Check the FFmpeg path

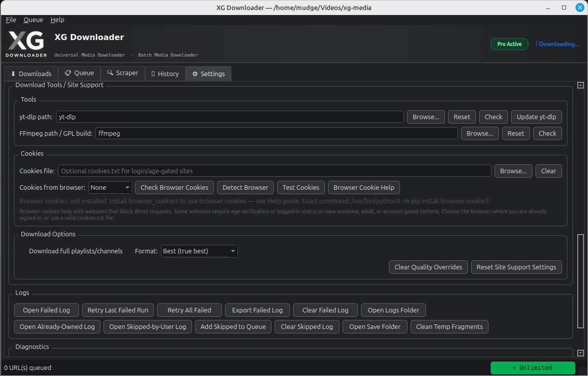pyautogui.click(x=547, y=133)
